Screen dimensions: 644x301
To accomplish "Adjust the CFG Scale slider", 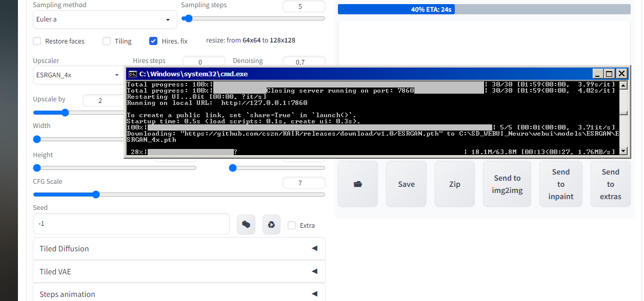I will point(179,195).
